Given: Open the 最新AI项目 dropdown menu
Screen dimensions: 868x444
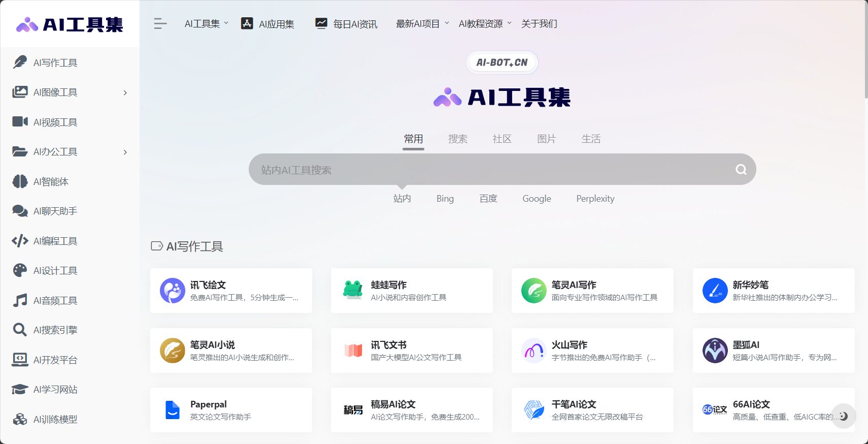Looking at the screenshot, I should [422, 23].
